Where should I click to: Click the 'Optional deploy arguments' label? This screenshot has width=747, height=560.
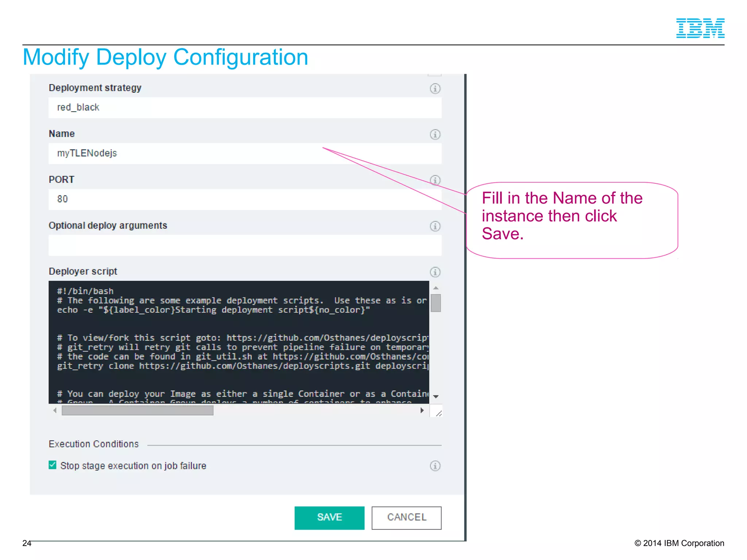click(108, 226)
